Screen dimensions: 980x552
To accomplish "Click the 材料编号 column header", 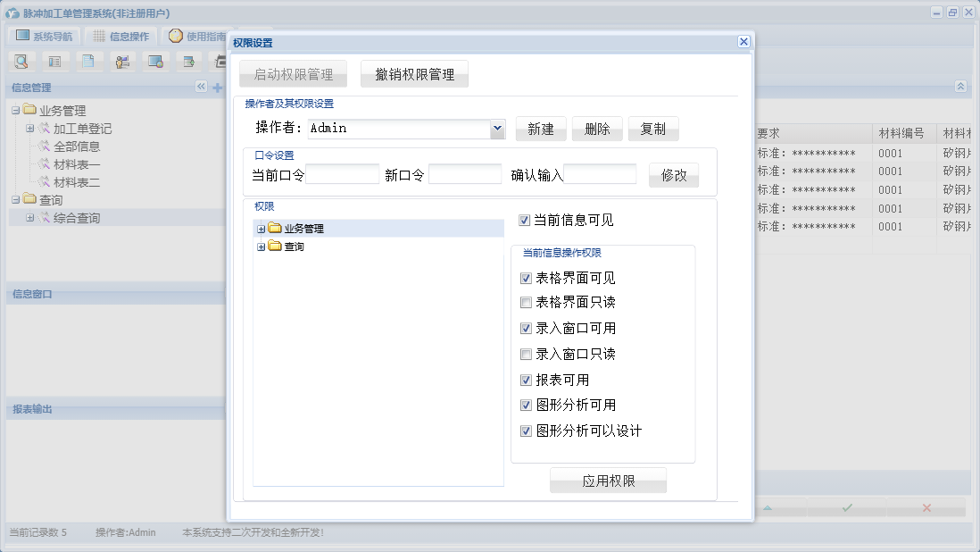I will (x=904, y=133).
